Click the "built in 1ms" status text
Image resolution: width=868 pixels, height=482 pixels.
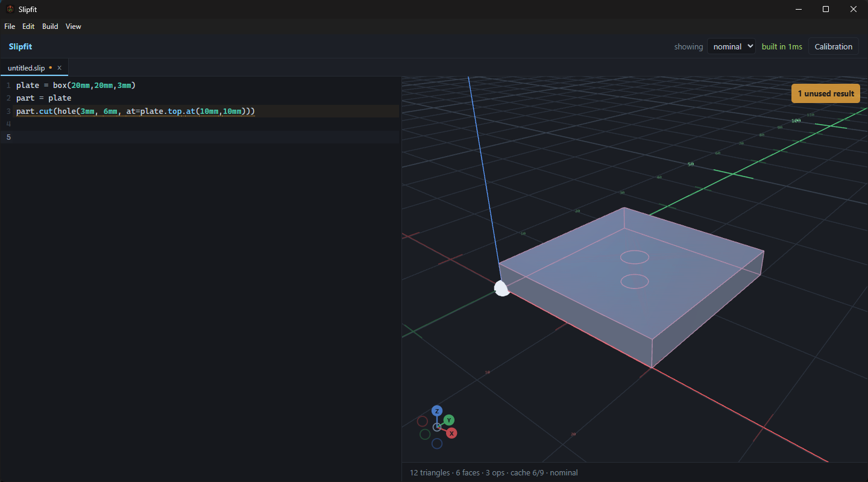click(782, 46)
